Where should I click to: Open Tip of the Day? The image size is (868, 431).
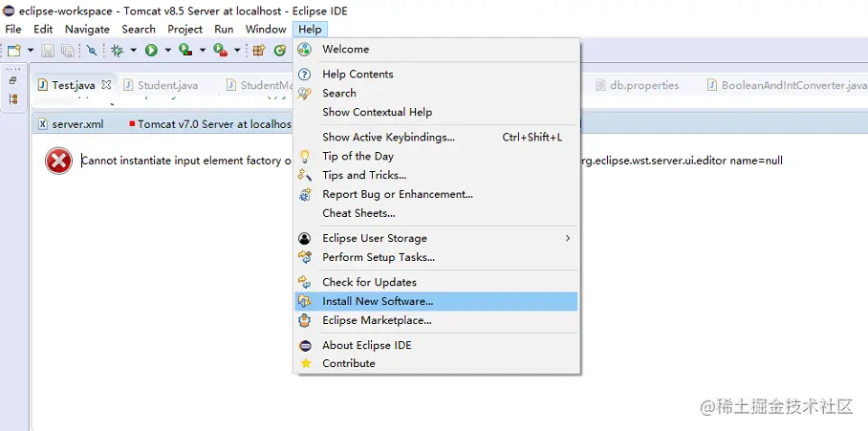click(436, 156)
